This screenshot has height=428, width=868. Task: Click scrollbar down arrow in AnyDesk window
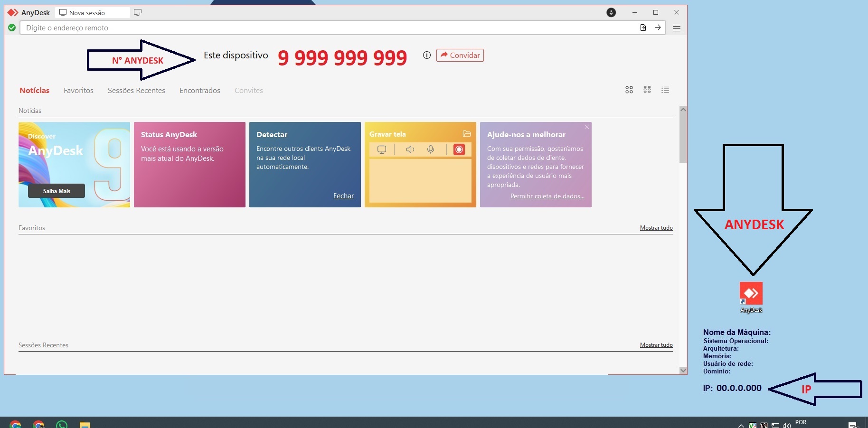[683, 371]
